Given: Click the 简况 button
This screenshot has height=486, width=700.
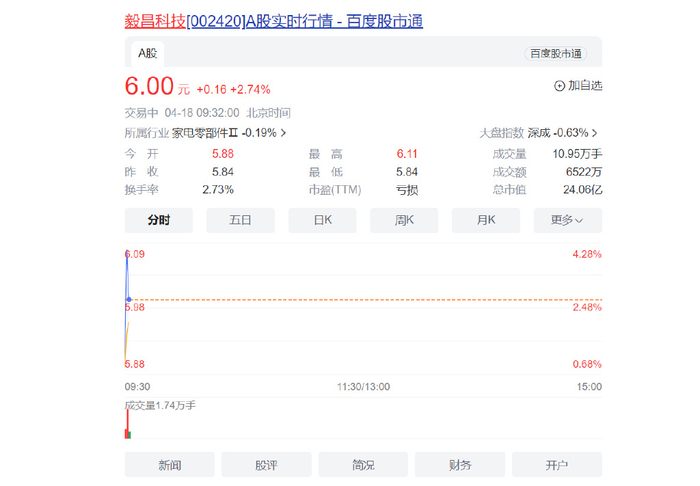Looking at the screenshot, I should pyautogui.click(x=363, y=465).
